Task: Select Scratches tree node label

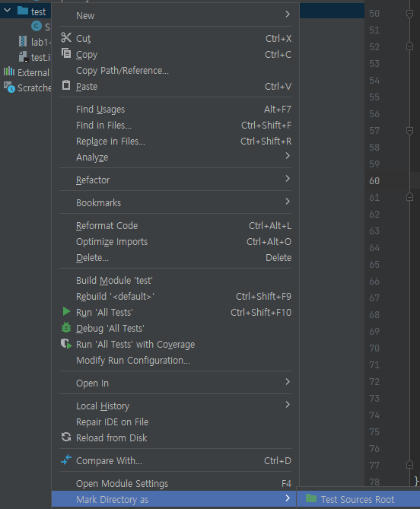Action: coord(34,88)
